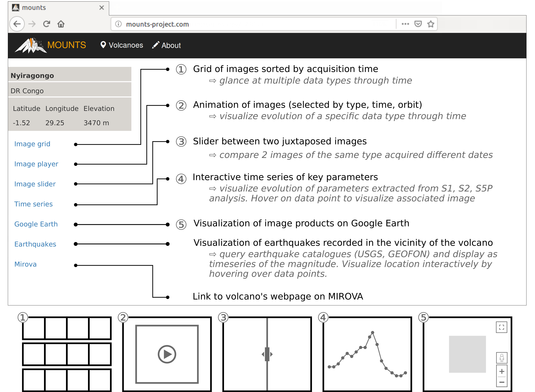
Task: Open the Image grid link
Action: pos(32,144)
